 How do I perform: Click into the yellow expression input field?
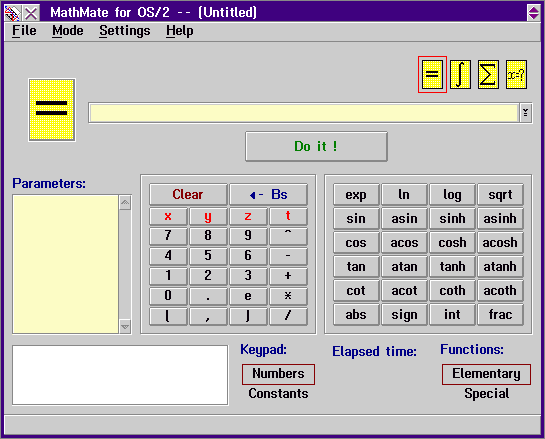tap(304, 113)
